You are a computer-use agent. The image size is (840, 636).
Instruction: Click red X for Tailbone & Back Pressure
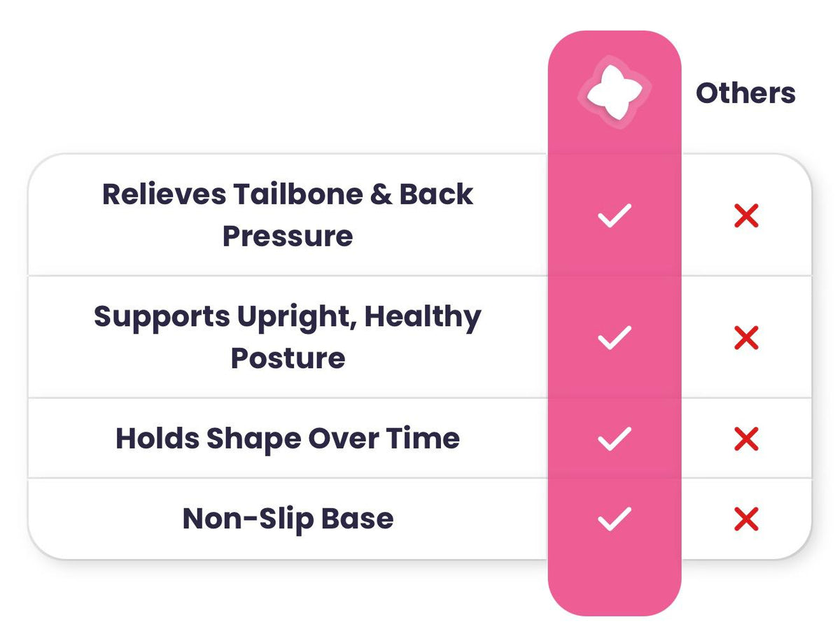tap(746, 216)
